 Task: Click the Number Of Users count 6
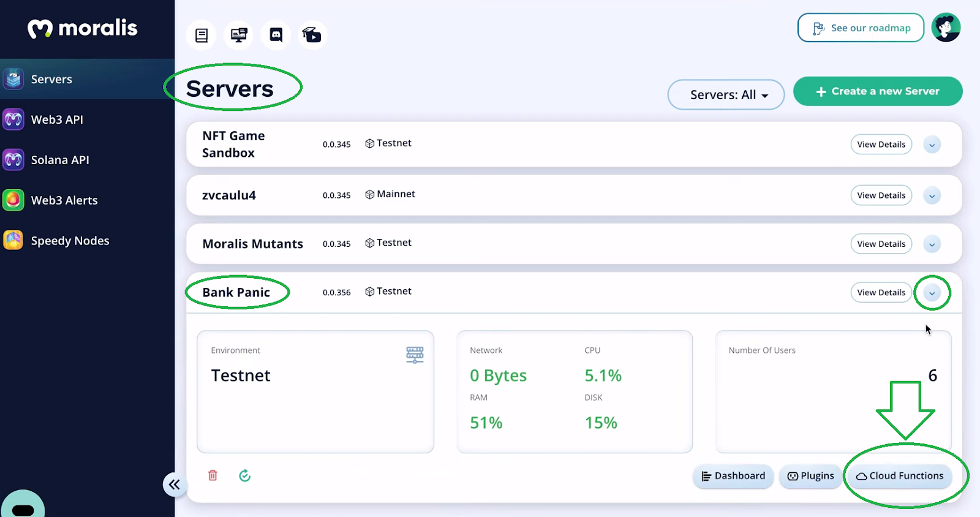pyautogui.click(x=932, y=375)
